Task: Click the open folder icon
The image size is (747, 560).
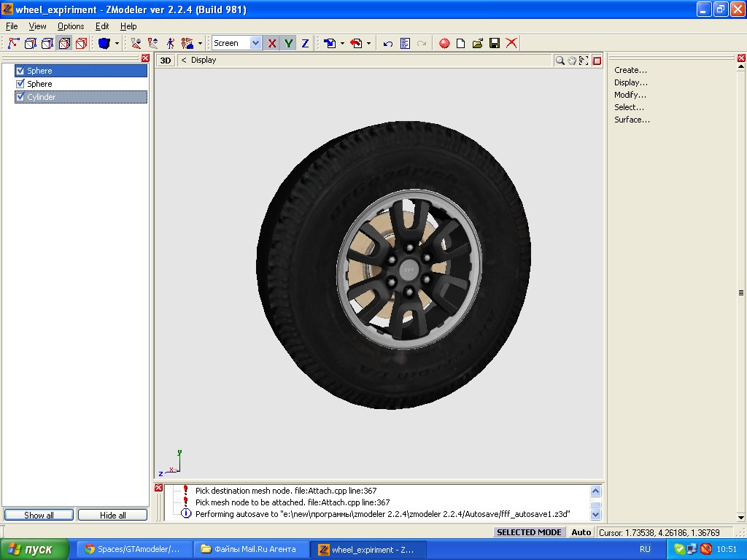Action: [478, 43]
